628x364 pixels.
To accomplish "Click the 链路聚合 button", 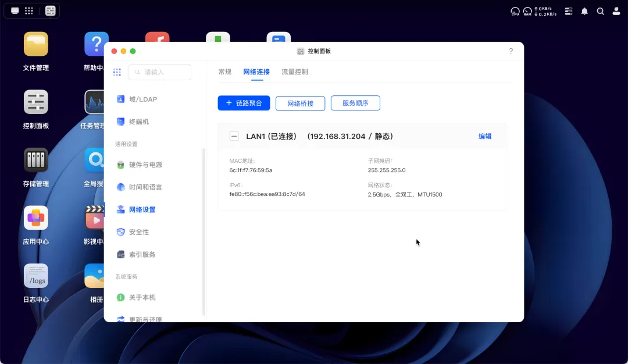I will [x=244, y=103].
